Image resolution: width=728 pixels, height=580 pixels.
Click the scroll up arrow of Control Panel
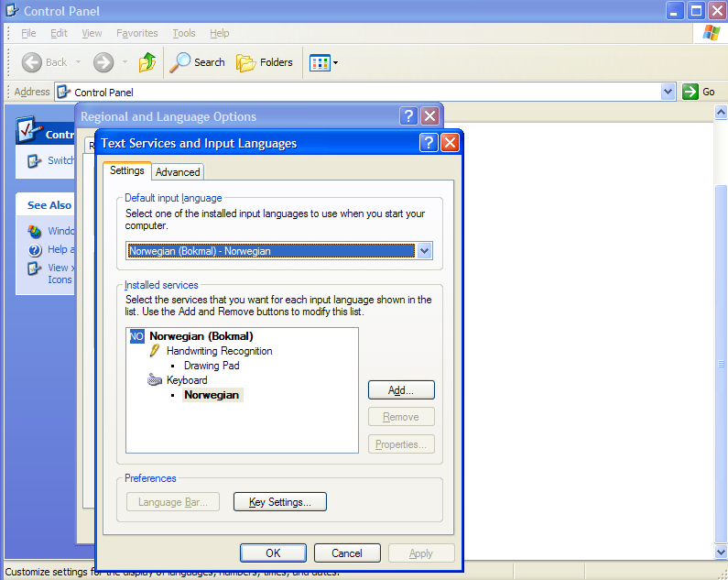(x=721, y=112)
